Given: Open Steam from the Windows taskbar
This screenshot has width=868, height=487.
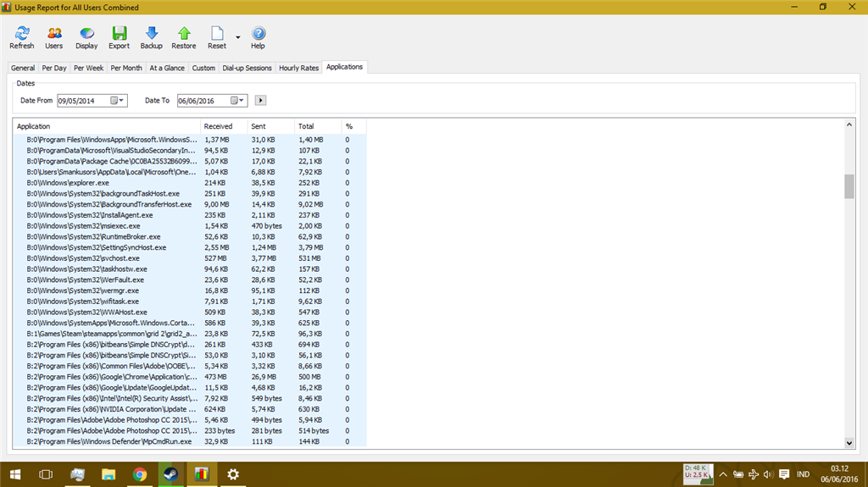Looking at the screenshot, I should [x=170, y=474].
